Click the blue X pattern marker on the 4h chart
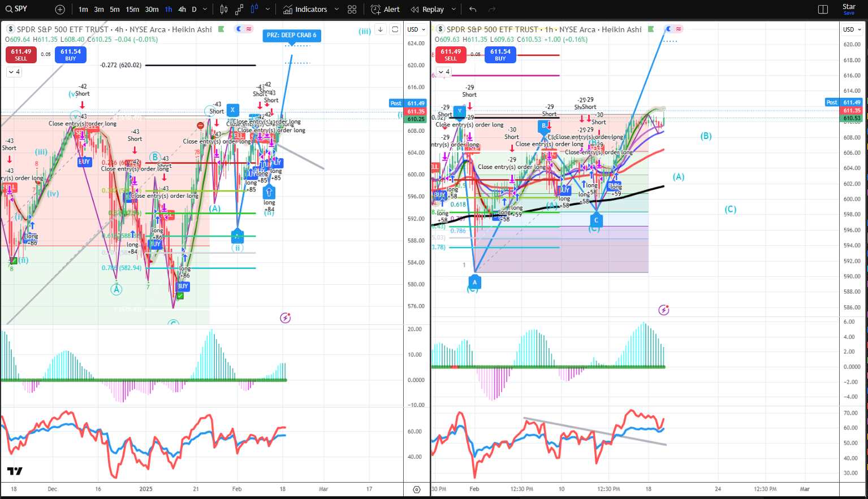Screen dimensions: 868x499 tap(232, 110)
